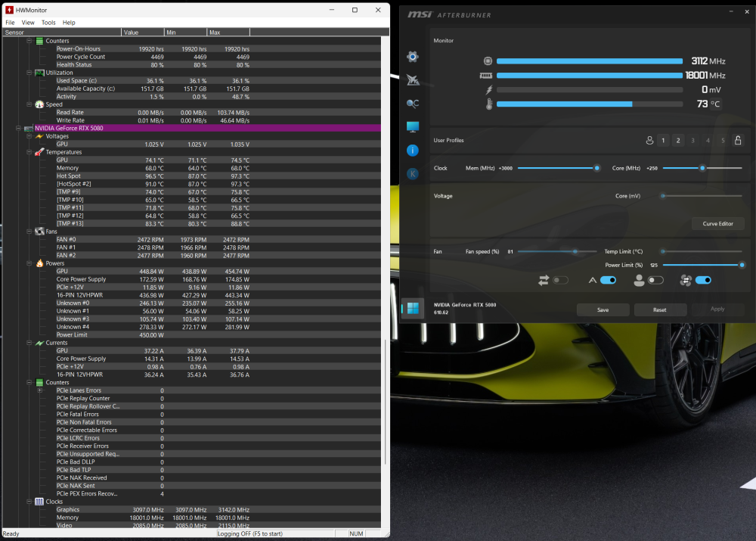Collapse the Currents tree group
Image resolution: width=756 pixels, height=541 pixels.
pyautogui.click(x=29, y=343)
